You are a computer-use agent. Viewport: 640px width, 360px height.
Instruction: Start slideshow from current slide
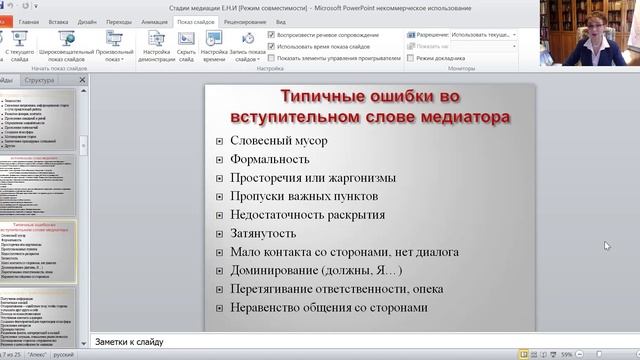19,46
